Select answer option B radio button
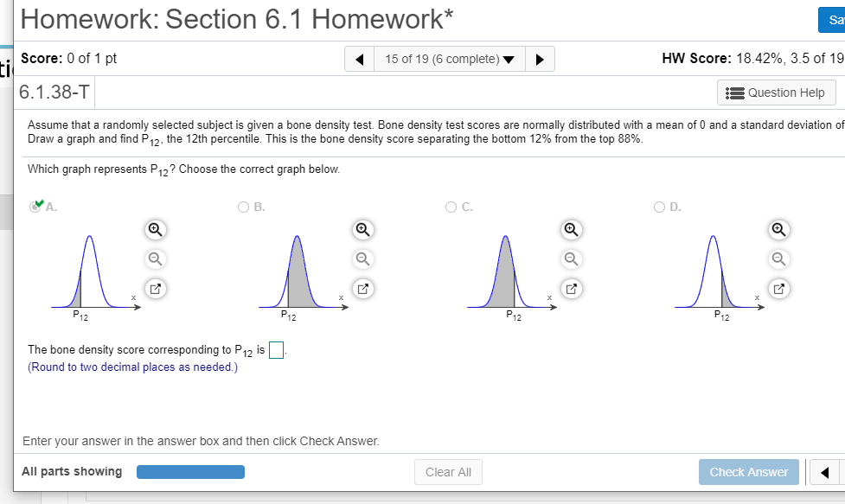This screenshot has width=845, height=504. [x=244, y=207]
